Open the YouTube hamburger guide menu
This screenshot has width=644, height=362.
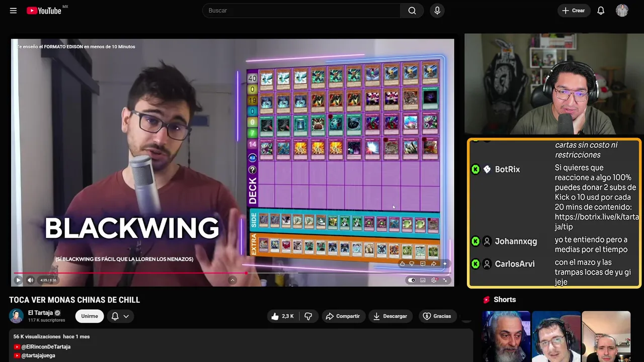13,11
